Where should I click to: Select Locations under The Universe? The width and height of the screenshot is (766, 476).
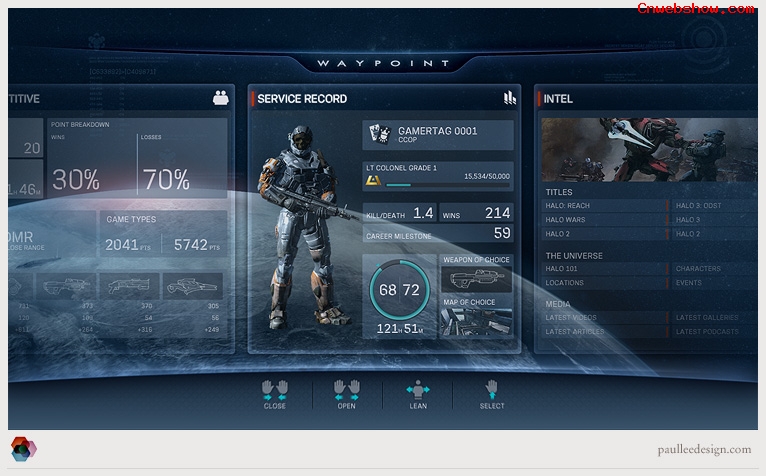tap(604, 283)
